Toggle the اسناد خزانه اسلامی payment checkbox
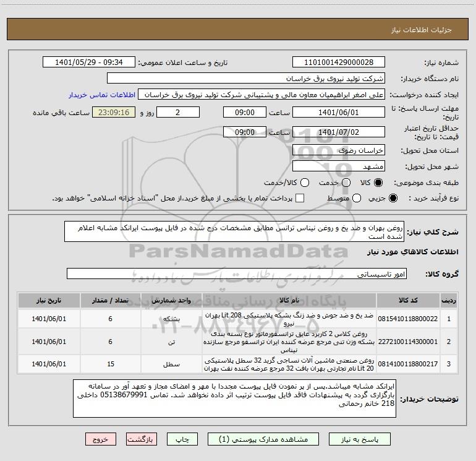Image resolution: width=476 pixels, height=461 pixels. tap(300, 198)
